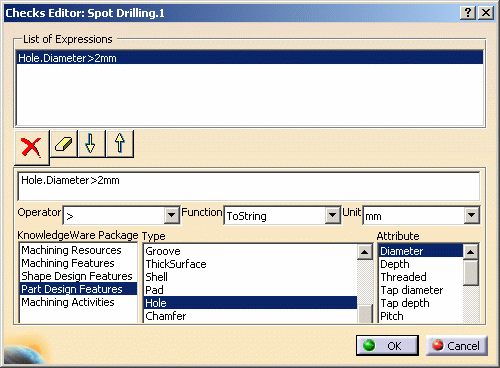Click the expression text input field
500x368 pixels.
pyautogui.click(x=248, y=186)
